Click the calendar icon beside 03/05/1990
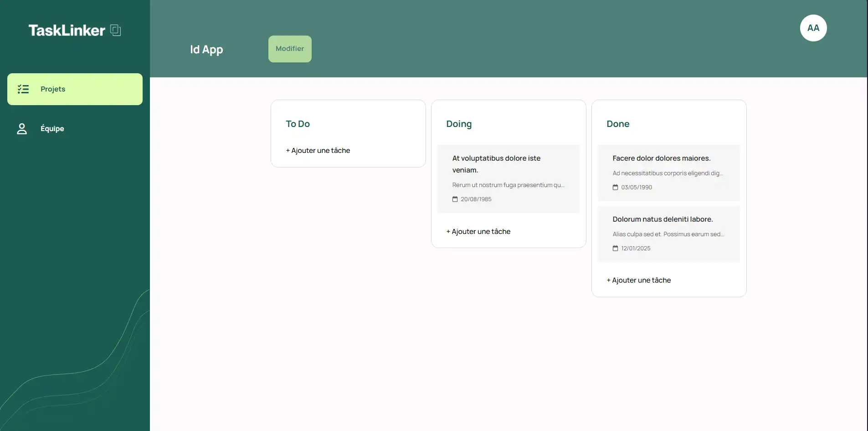Screen dimensions: 868x431 [615, 188]
